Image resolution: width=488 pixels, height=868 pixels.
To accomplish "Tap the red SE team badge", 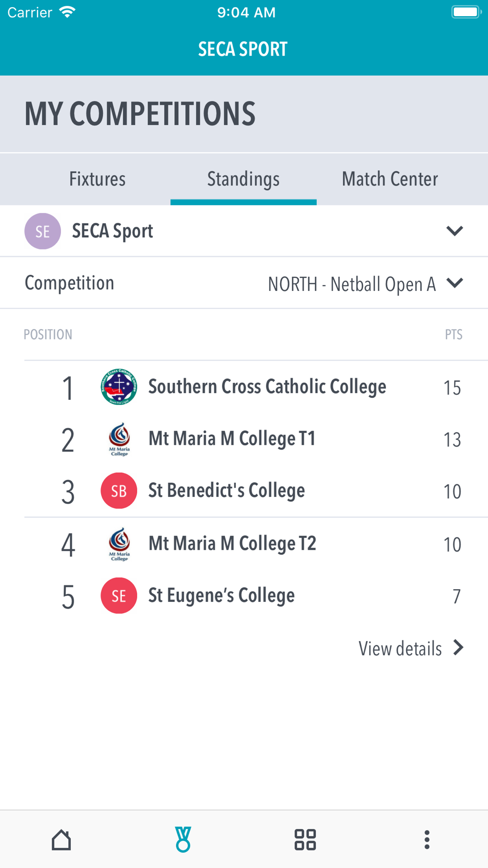I will 119,596.
